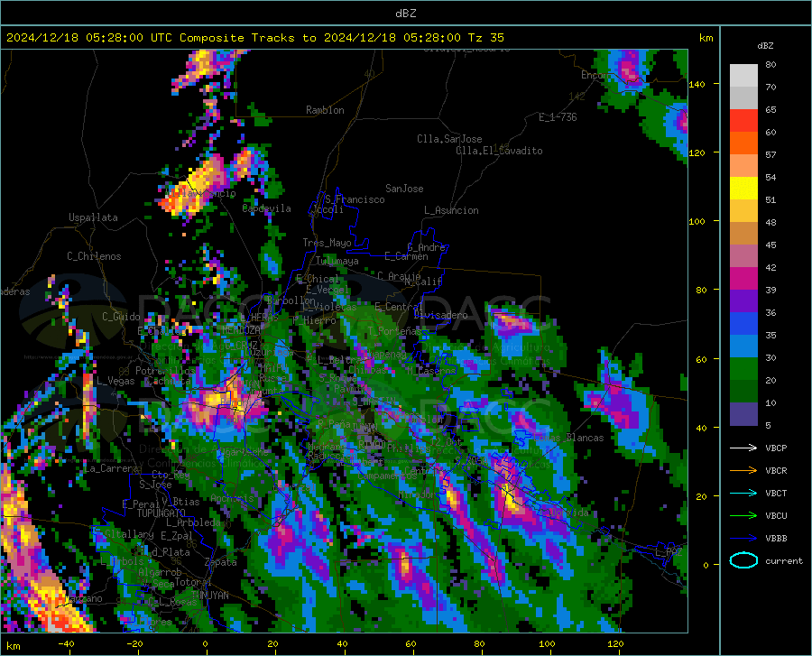Click the 'SanJose' map label
Viewport: 812px width, 656px height.
404,189
